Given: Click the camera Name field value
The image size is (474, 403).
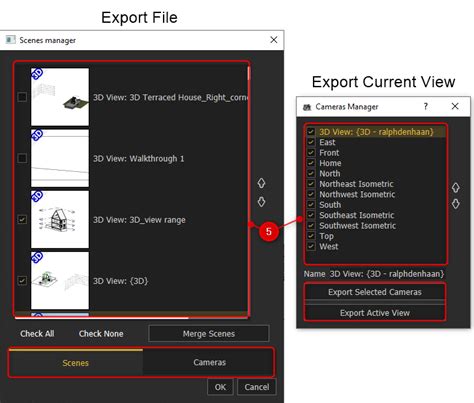Looking at the screenshot, I should tap(387, 274).
